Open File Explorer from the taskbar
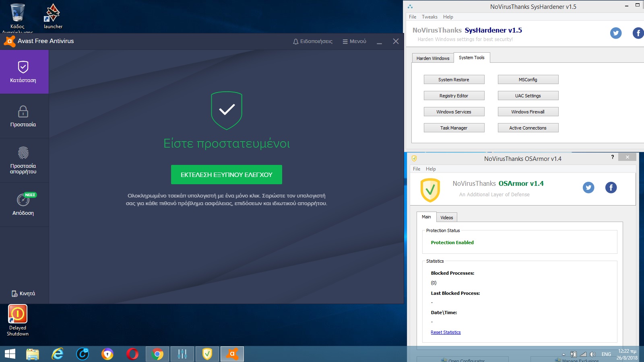This screenshot has height=362, width=644. (33, 354)
